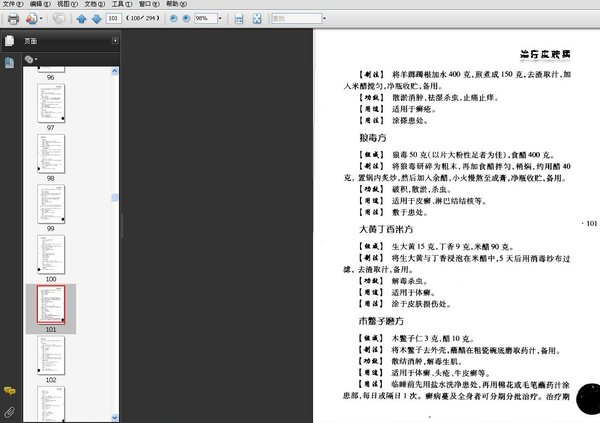Screen dimensions: 600x423
Task: Click the previous page up arrow
Action: click(x=82, y=19)
